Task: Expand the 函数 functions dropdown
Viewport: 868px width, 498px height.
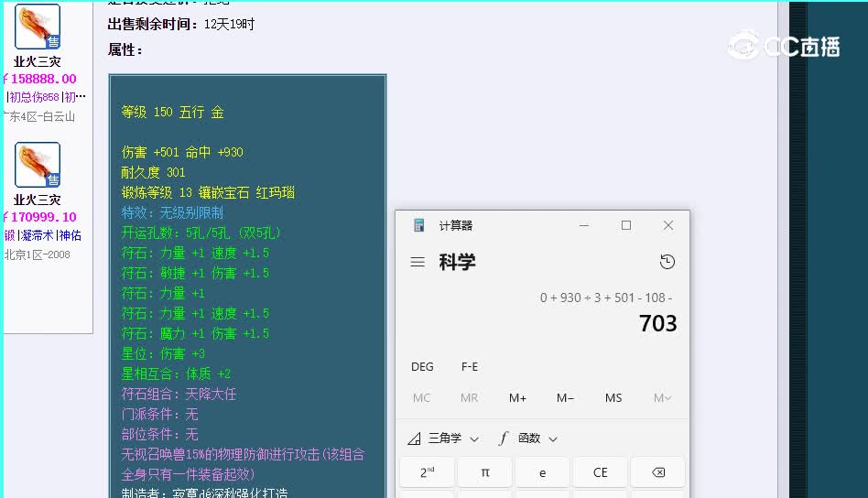Action: [528, 438]
